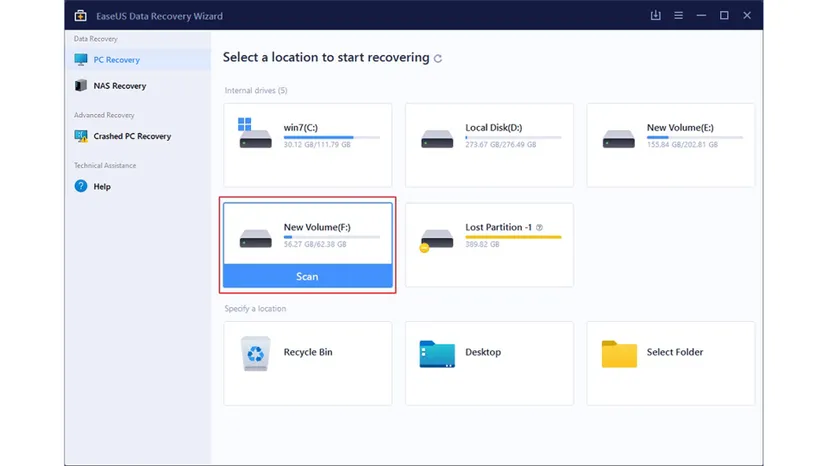The height and width of the screenshot is (466, 828).
Task: Open Crashed PC Recovery
Action: point(138,136)
